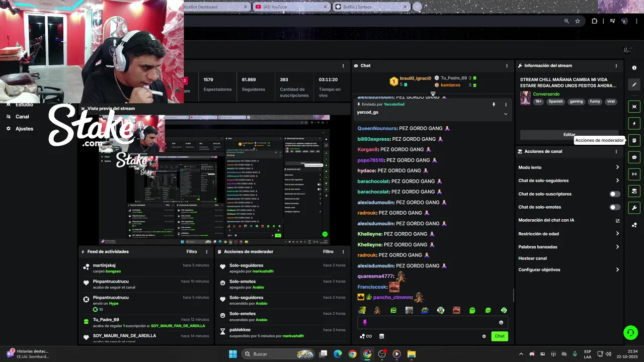Open Información del stream three-dot menu
This screenshot has width=644, height=362.
(x=616, y=66)
